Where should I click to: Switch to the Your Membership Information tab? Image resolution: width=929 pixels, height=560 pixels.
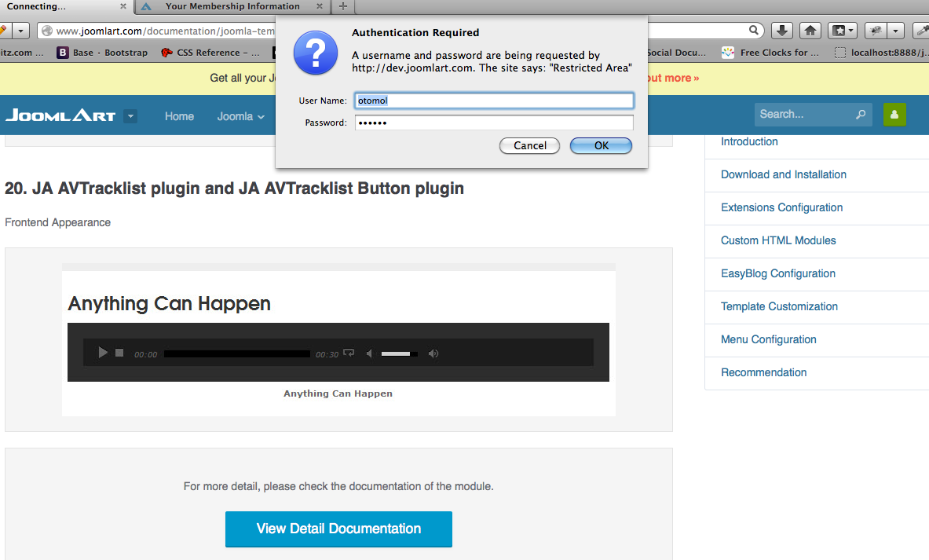232,7
